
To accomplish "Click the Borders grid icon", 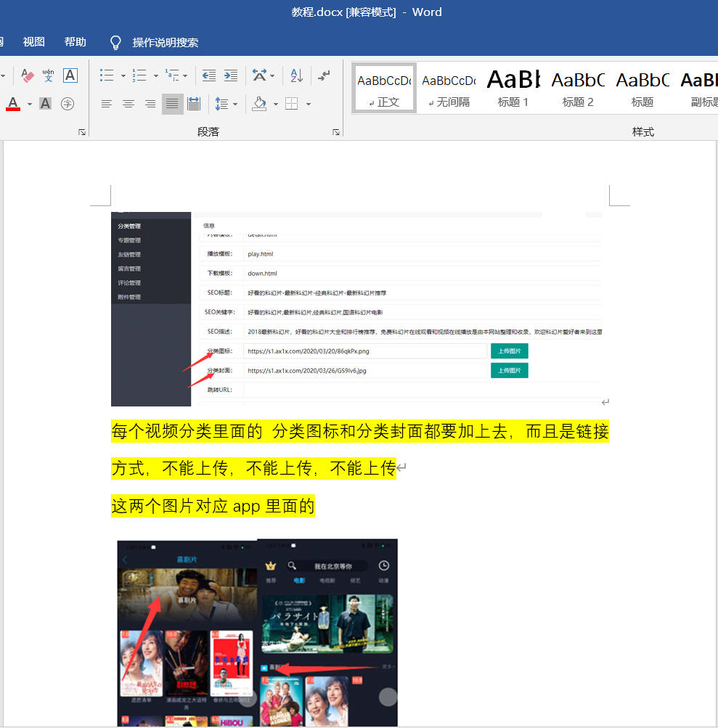I will 292,104.
